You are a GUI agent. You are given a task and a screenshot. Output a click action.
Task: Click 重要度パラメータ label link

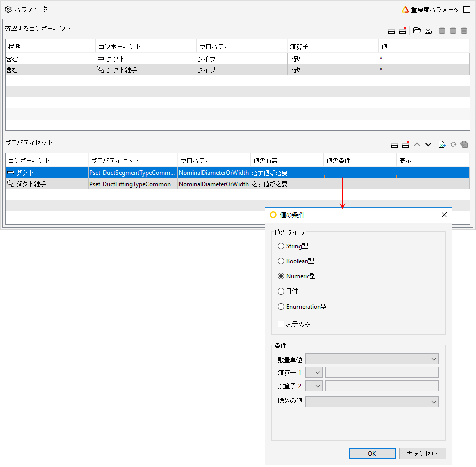click(x=435, y=10)
